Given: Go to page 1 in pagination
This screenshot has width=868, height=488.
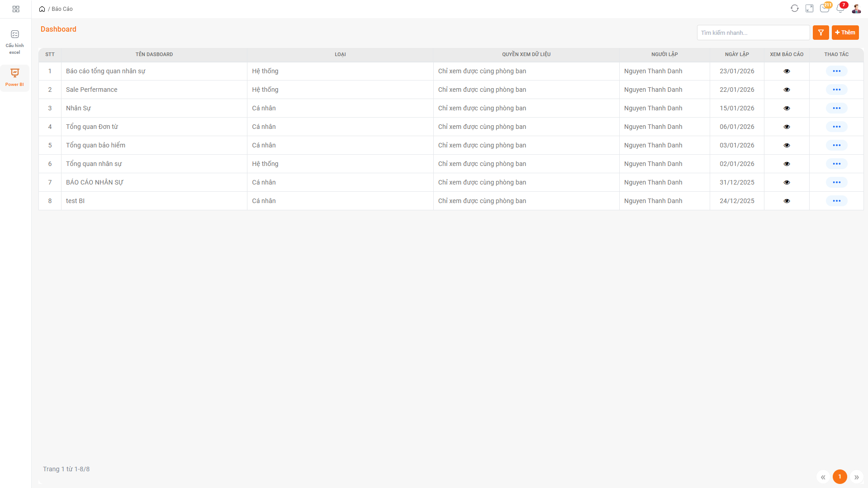Looking at the screenshot, I should click(840, 477).
